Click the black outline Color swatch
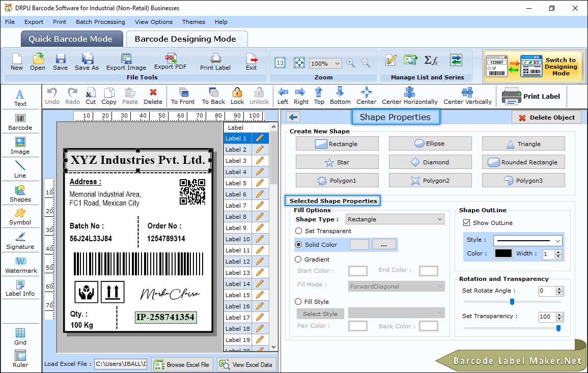 tap(503, 253)
